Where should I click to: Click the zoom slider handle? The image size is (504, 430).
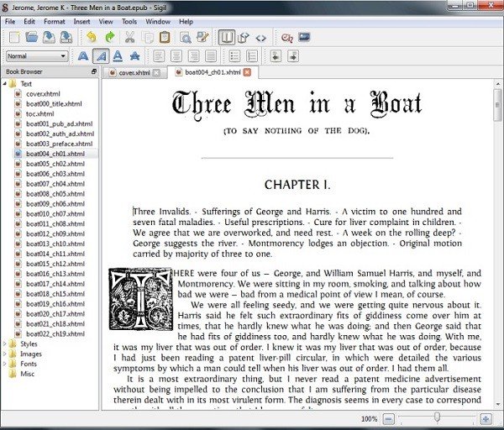click(437, 417)
